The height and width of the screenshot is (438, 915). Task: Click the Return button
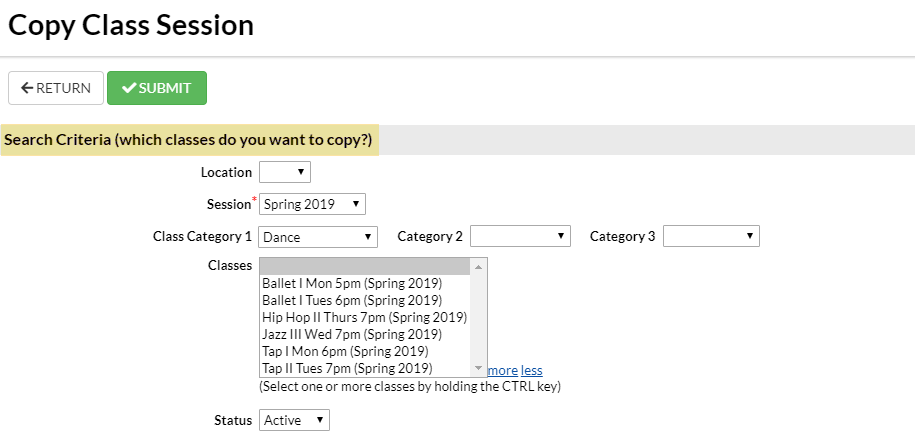(x=56, y=88)
